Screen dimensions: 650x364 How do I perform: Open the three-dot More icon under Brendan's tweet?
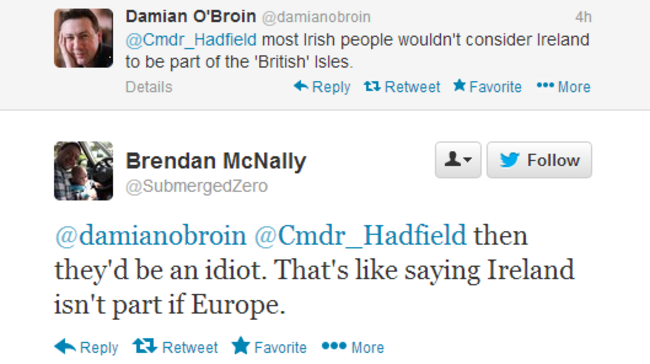coord(334,345)
